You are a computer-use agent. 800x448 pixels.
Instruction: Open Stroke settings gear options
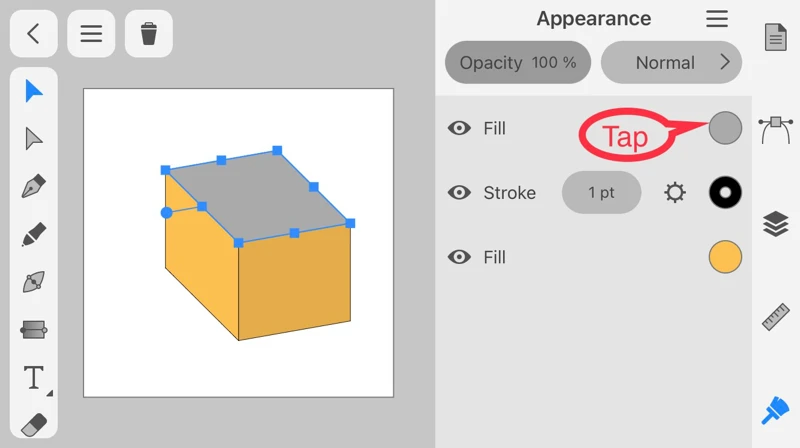(x=675, y=193)
